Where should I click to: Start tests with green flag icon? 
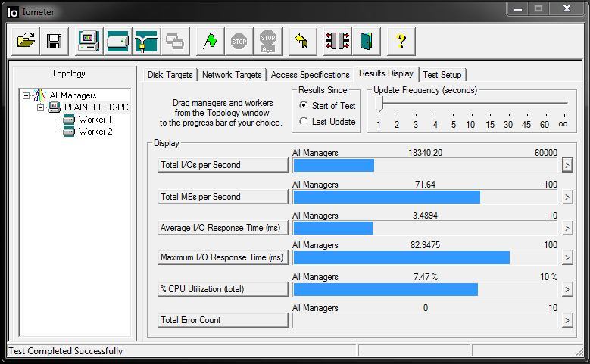(210, 41)
